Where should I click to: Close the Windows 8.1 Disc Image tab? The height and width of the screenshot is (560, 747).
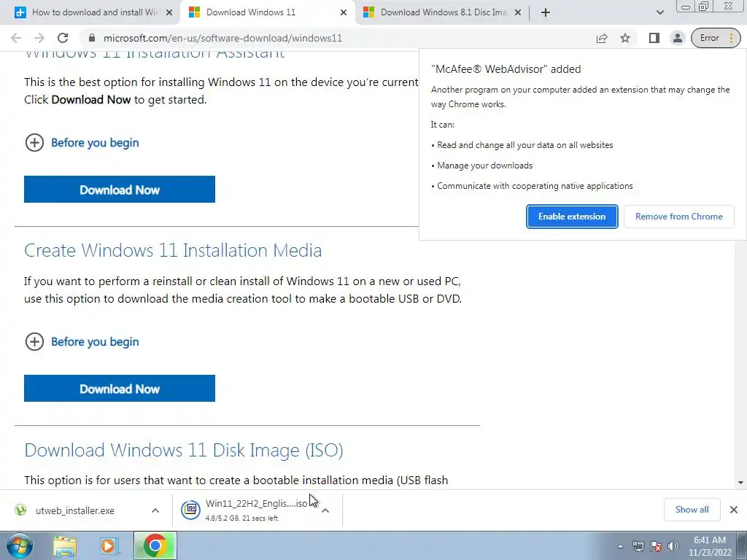pyautogui.click(x=518, y=12)
